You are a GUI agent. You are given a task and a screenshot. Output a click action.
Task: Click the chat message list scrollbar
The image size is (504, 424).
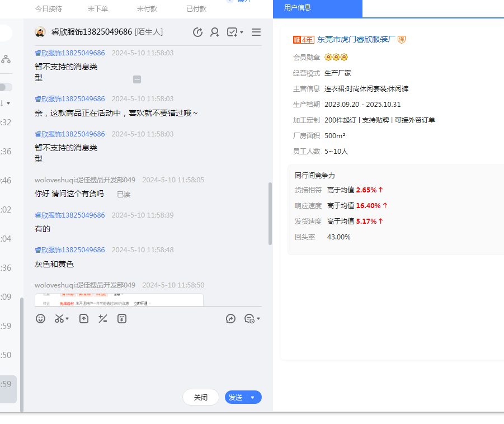(x=270, y=213)
